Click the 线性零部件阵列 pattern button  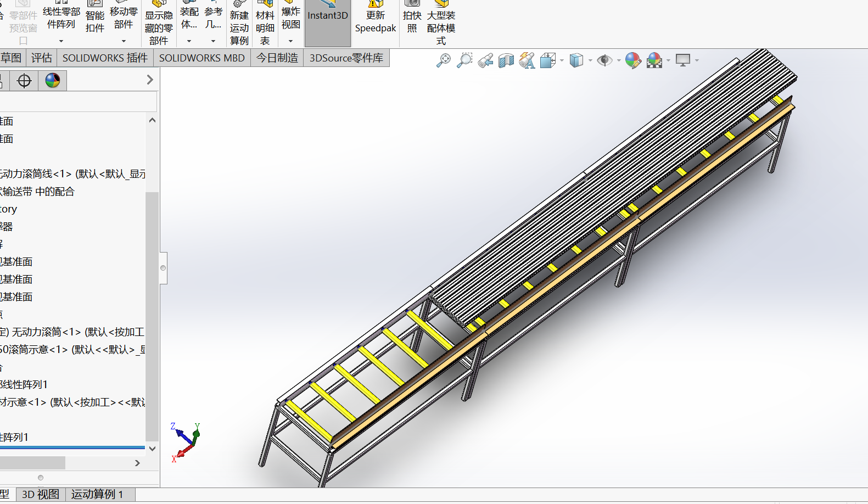point(61,16)
